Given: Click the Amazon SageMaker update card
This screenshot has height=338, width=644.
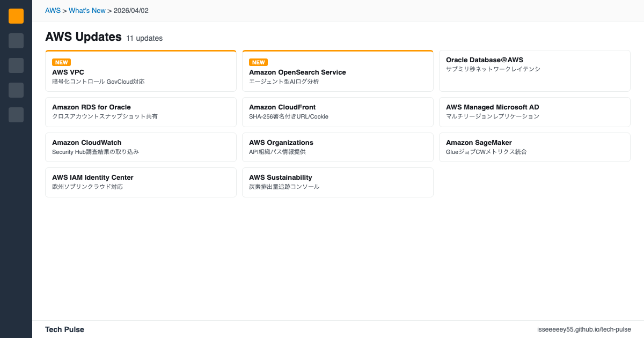Looking at the screenshot, I should pos(534,147).
